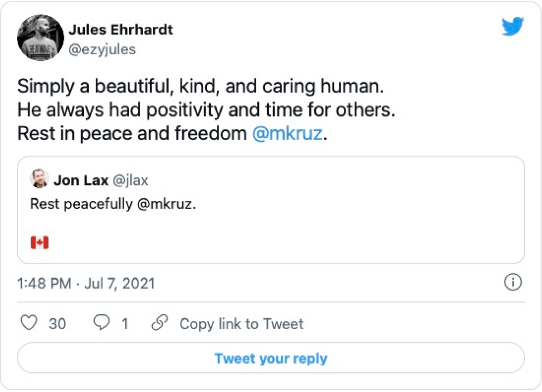Open tweet info circle icon
This screenshot has height=392, width=542.
coord(512,283)
